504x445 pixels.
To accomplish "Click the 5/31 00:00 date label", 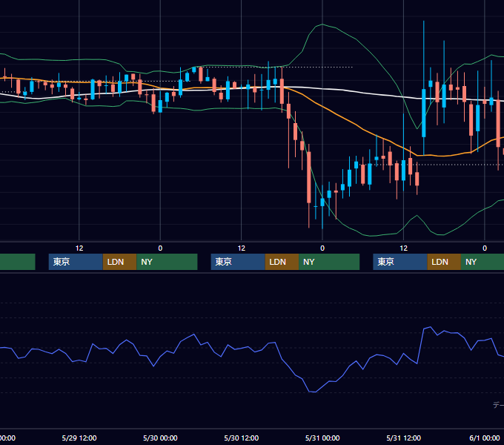I will (x=322, y=438).
